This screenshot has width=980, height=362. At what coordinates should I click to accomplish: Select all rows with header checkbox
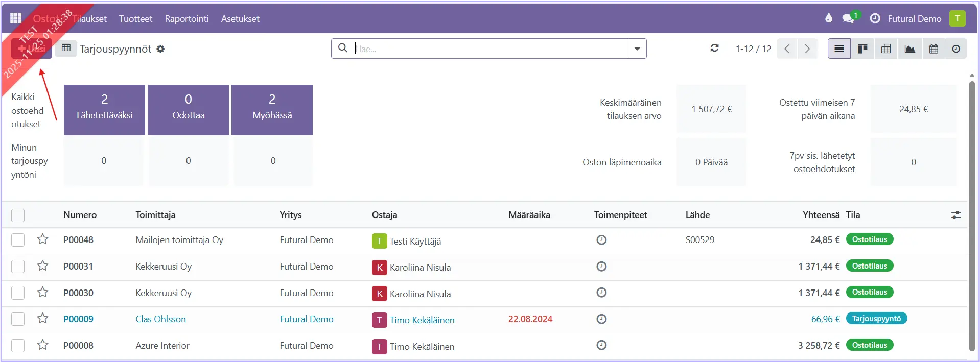18,215
